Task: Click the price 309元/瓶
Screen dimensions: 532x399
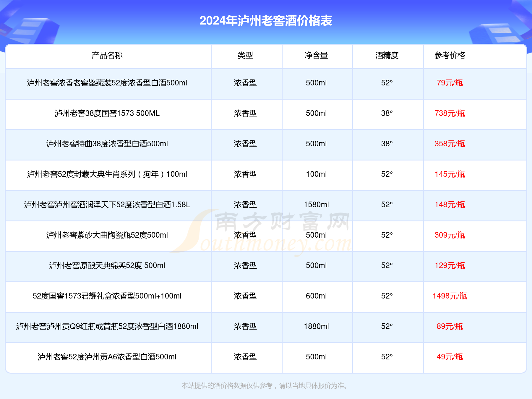Action: pos(450,235)
